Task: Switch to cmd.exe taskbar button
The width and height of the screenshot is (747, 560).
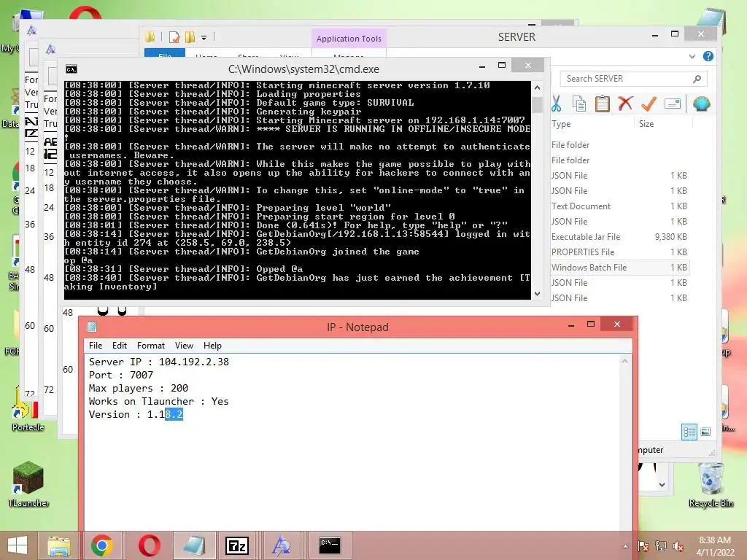Action: click(329, 545)
